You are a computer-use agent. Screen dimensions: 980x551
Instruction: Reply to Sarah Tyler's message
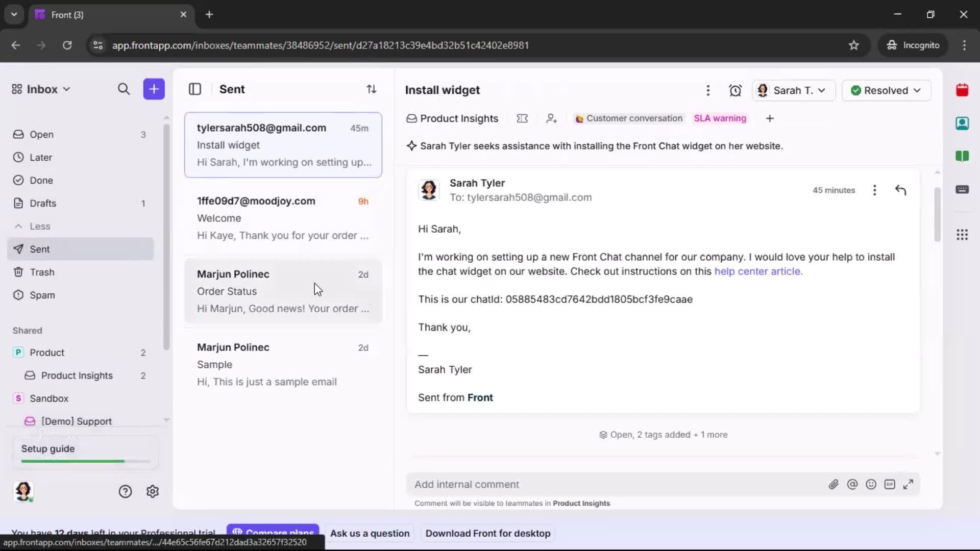[900, 190]
